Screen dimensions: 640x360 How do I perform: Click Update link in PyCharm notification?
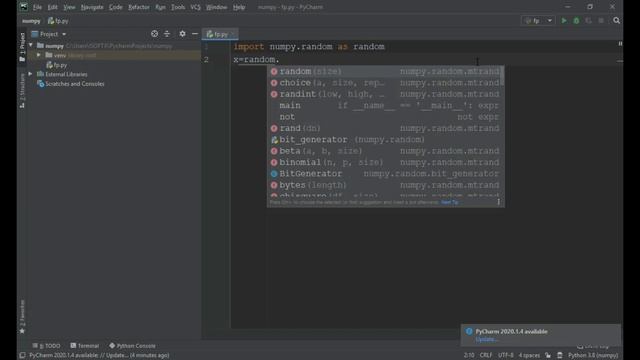(x=486, y=339)
